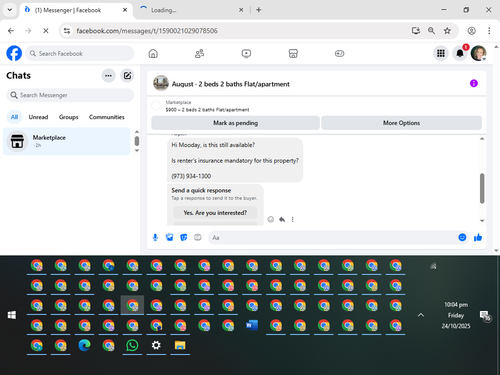Click the marketplace listing round checkbox
The image size is (500, 375).
click(x=156, y=105)
